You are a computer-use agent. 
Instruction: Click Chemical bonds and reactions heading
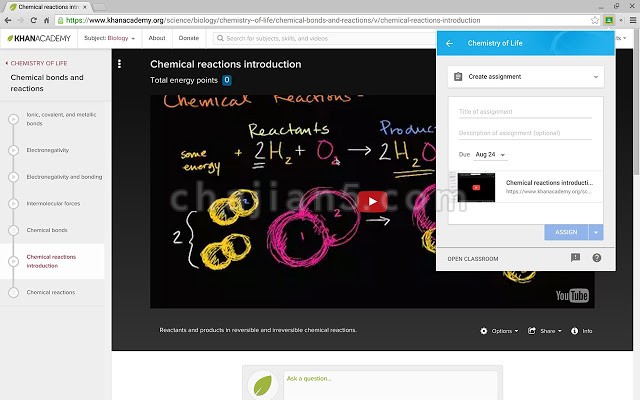click(47, 83)
